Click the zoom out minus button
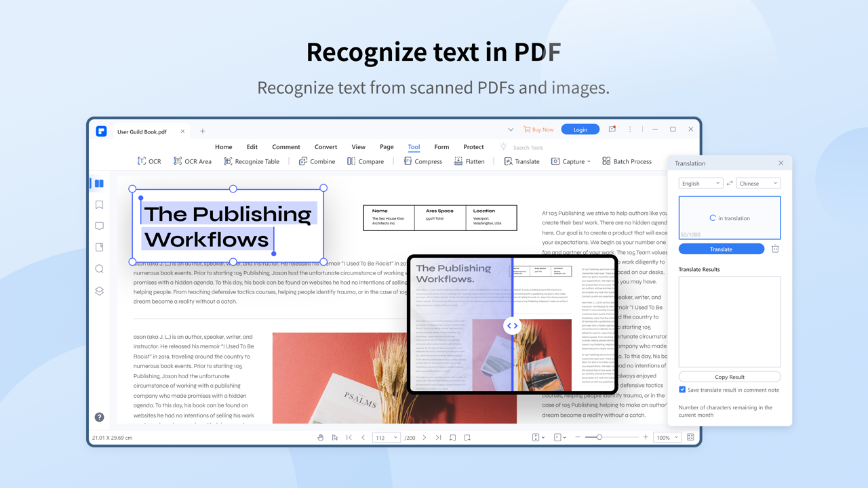The image size is (868, 488). pos(578,438)
